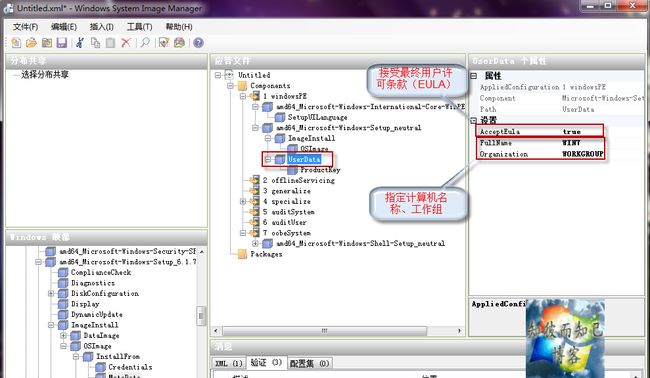This screenshot has height=378, width=650.
Task: Collapse the Components folder node
Action: click(x=230, y=86)
